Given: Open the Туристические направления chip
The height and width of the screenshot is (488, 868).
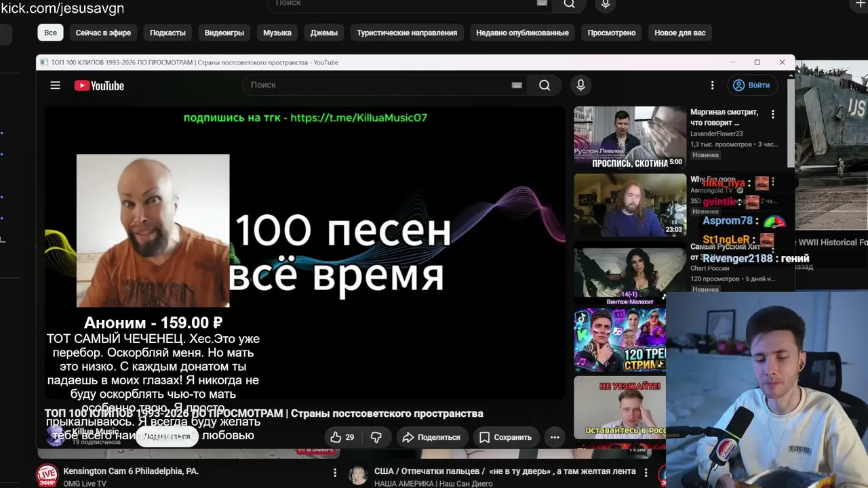Looking at the screenshot, I should 407,33.
